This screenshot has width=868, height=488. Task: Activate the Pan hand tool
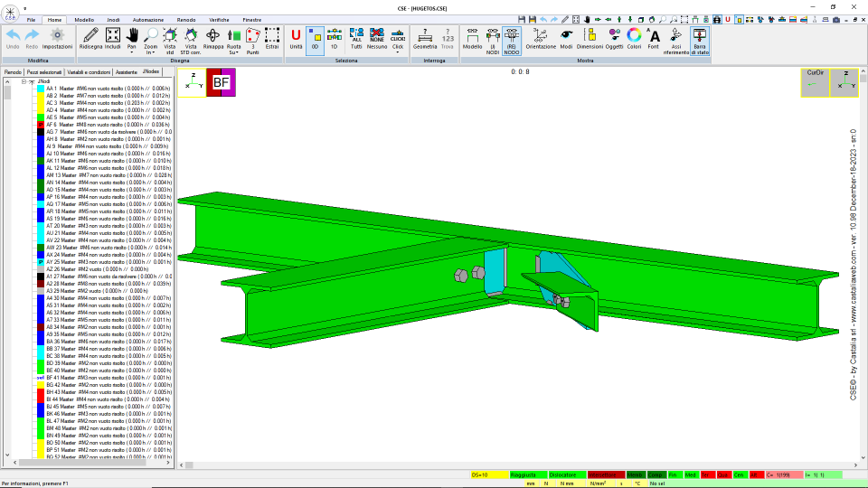[132, 39]
